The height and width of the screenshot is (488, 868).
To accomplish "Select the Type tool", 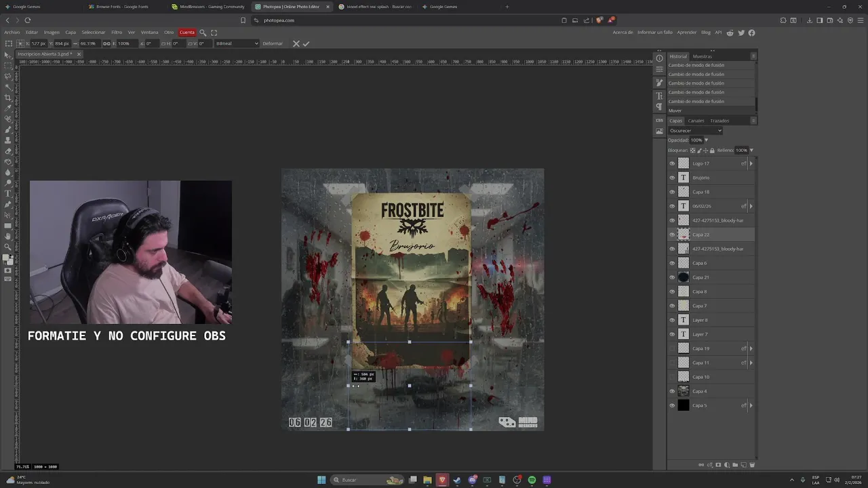I will click(x=8, y=193).
